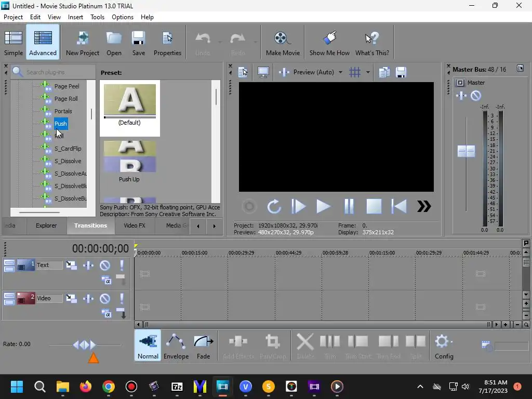Pause playback
532x399 pixels.
[349, 206]
